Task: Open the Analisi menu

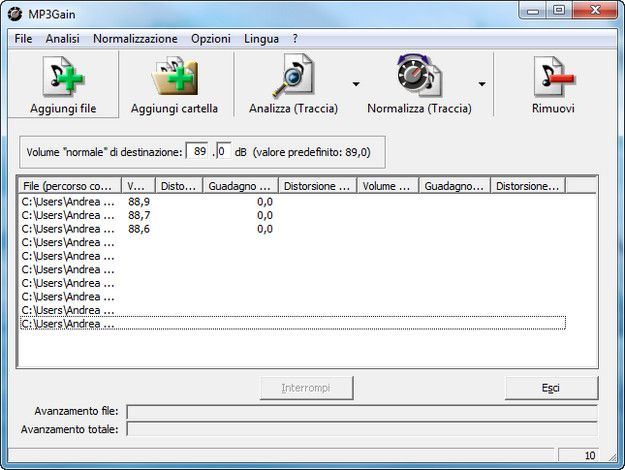Action: click(62, 38)
